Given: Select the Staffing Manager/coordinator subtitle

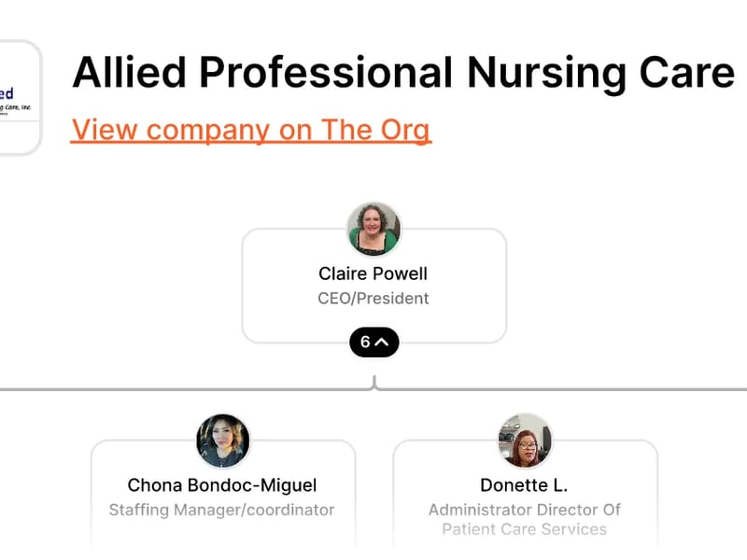Looking at the screenshot, I should click(x=221, y=511).
